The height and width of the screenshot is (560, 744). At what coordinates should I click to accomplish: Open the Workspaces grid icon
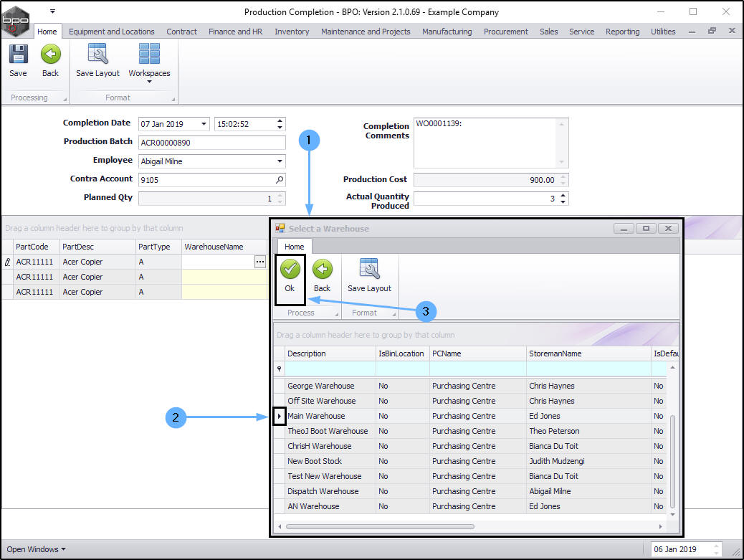point(149,54)
